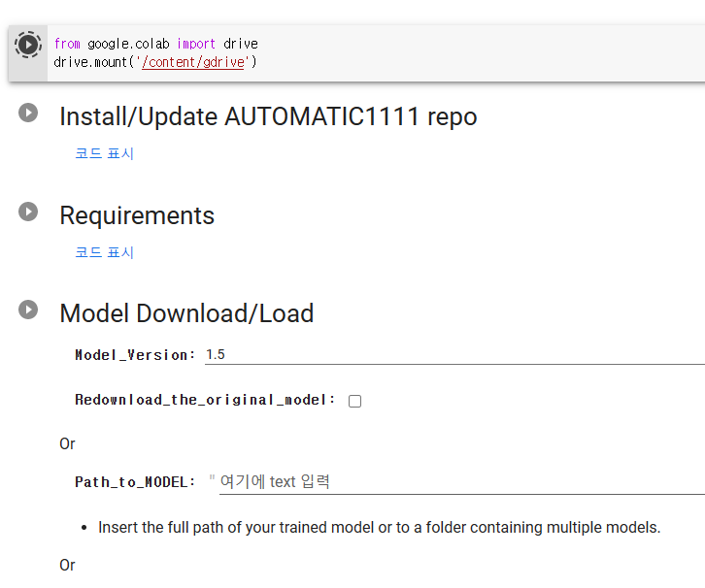This screenshot has width=705, height=588.
Task: Click the Path_to_MODEL label
Action: 135,482
